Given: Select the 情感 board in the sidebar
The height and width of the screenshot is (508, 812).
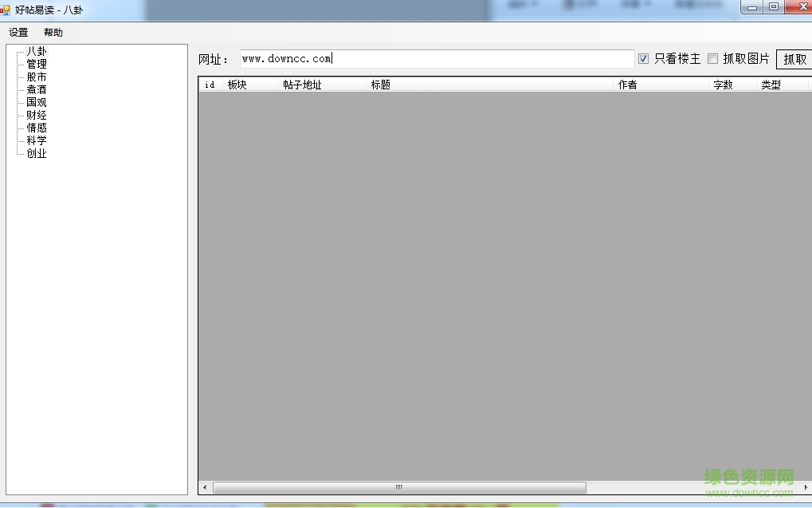Looking at the screenshot, I should pos(35,128).
